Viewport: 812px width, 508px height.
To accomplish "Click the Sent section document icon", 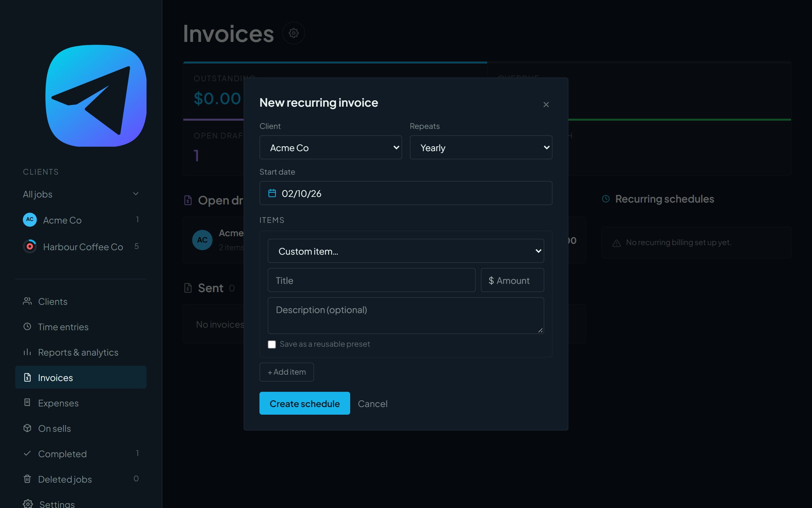I will point(188,288).
